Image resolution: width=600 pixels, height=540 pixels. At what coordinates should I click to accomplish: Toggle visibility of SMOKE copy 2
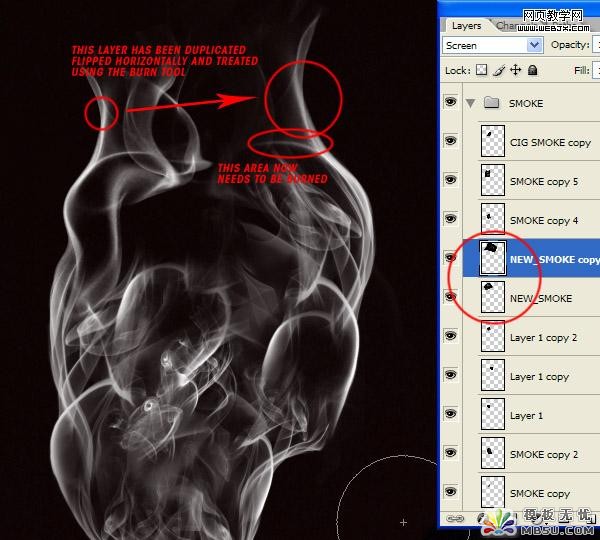(450, 453)
